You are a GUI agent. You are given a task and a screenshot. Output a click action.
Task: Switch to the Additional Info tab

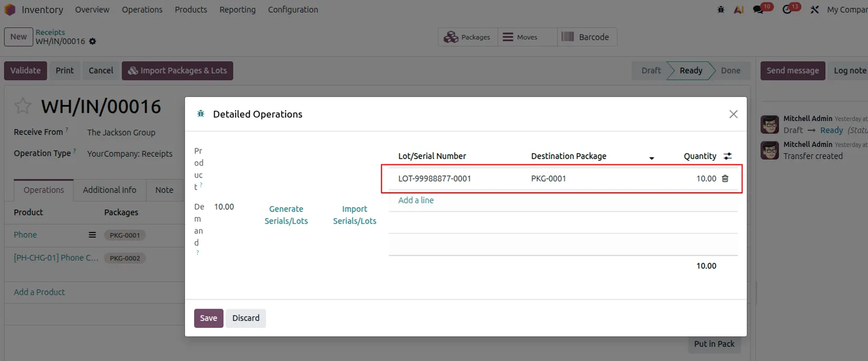pos(110,190)
